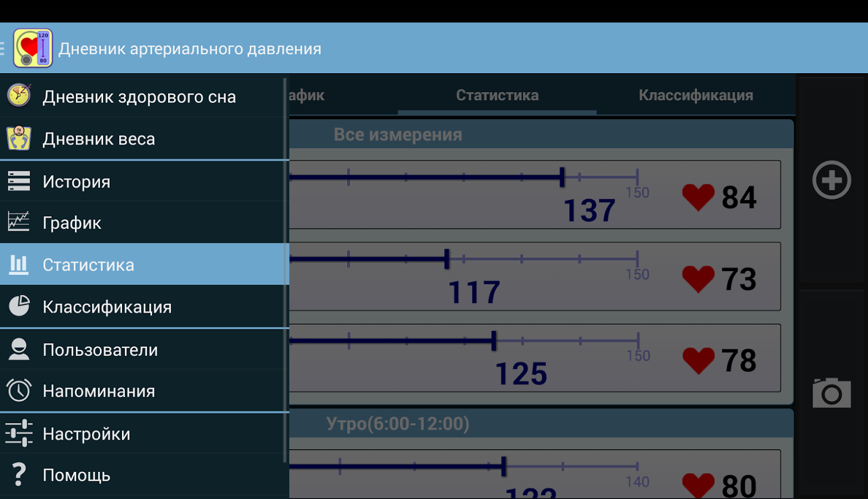Viewport: 868px width, 499px height.
Task: Tap the heart icon next to 73
Action: 698,279
